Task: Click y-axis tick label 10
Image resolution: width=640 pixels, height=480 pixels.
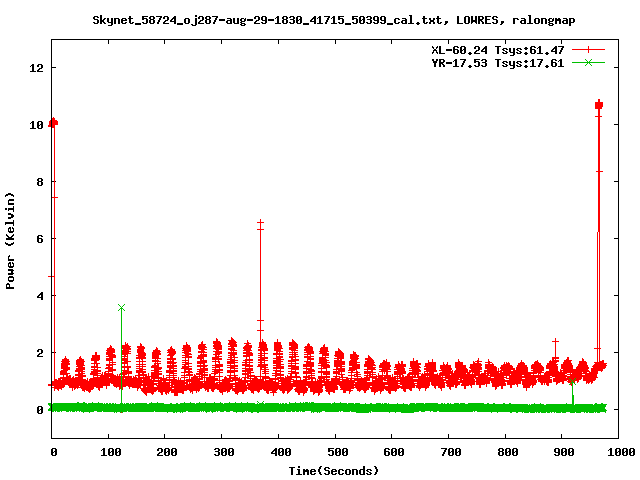Action: (x=36, y=125)
